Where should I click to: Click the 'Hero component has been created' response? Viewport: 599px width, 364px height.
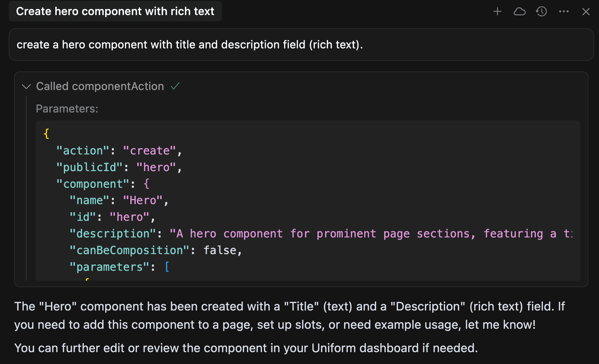click(x=290, y=316)
